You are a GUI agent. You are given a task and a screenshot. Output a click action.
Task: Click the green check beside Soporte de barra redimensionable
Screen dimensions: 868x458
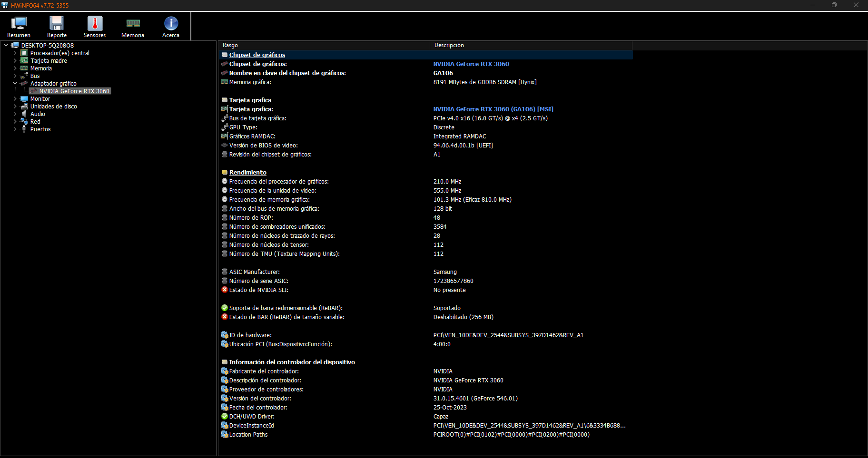click(225, 308)
